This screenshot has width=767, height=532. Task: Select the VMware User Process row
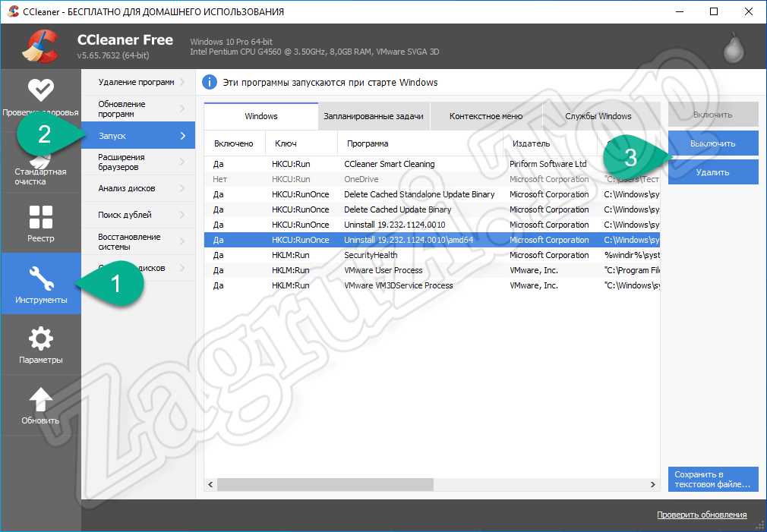coord(432,270)
